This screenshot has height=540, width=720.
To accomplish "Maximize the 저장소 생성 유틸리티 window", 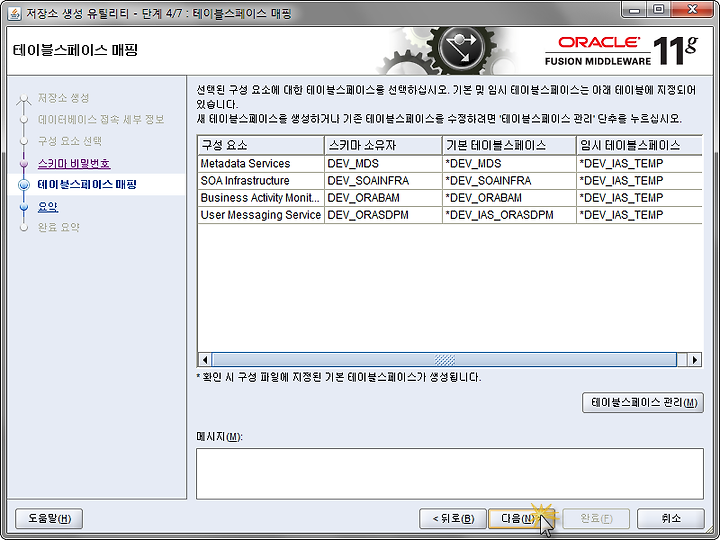I will coord(658,9).
